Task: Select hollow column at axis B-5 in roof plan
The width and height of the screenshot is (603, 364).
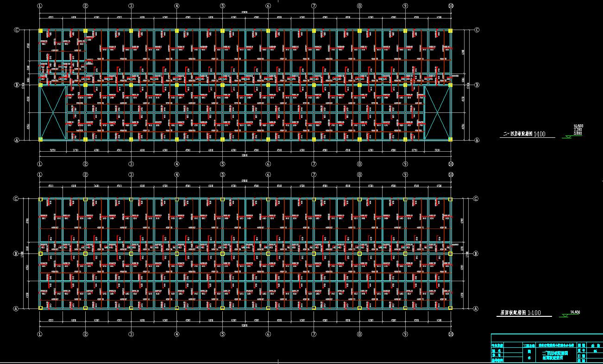Action: (x=222, y=253)
